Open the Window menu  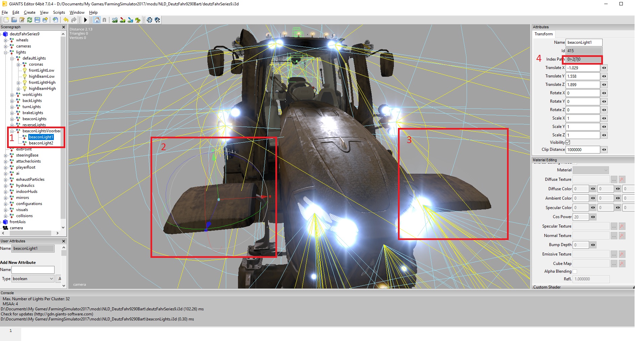(x=77, y=12)
